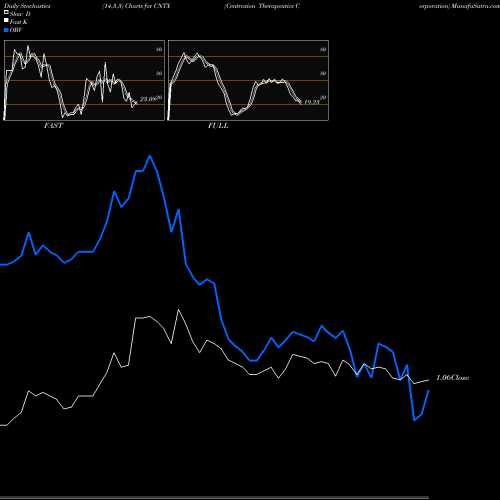Click the '(14,3,3) Charts for CNTX' text
The width and height of the screenshot is (500, 500).
point(136,6)
